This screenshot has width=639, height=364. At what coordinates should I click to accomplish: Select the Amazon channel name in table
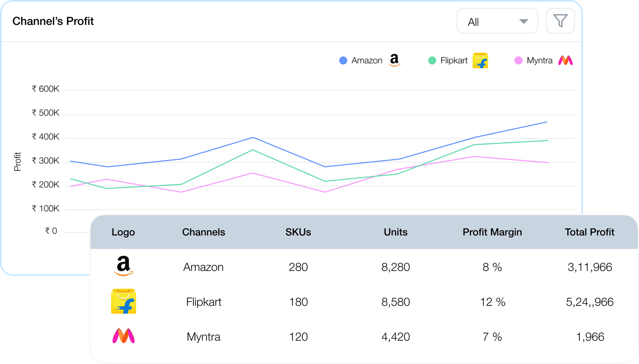pos(203,267)
